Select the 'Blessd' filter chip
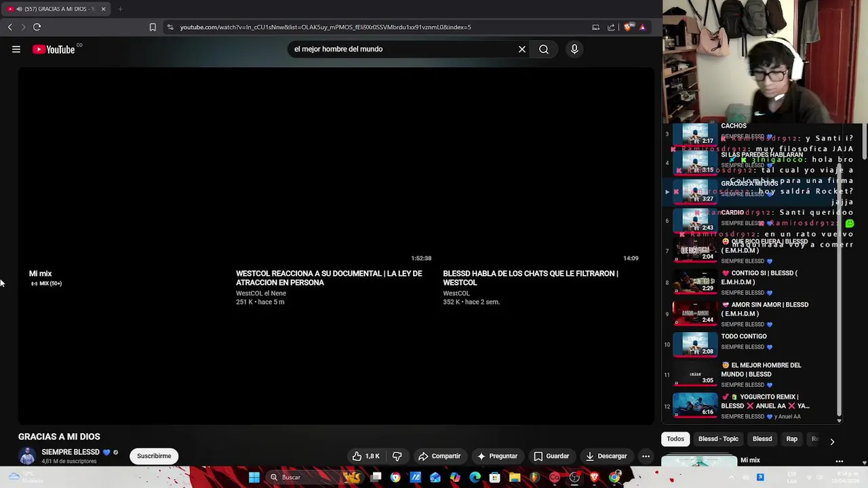This screenshot has width=868, height=488. pos(762,439)
